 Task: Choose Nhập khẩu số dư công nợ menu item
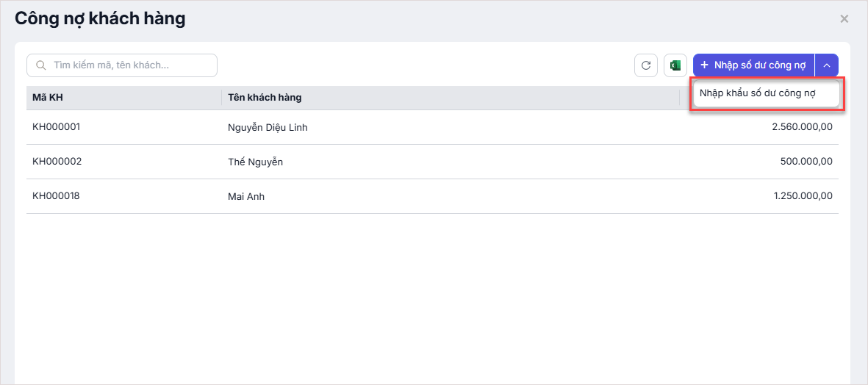(758, 93)
